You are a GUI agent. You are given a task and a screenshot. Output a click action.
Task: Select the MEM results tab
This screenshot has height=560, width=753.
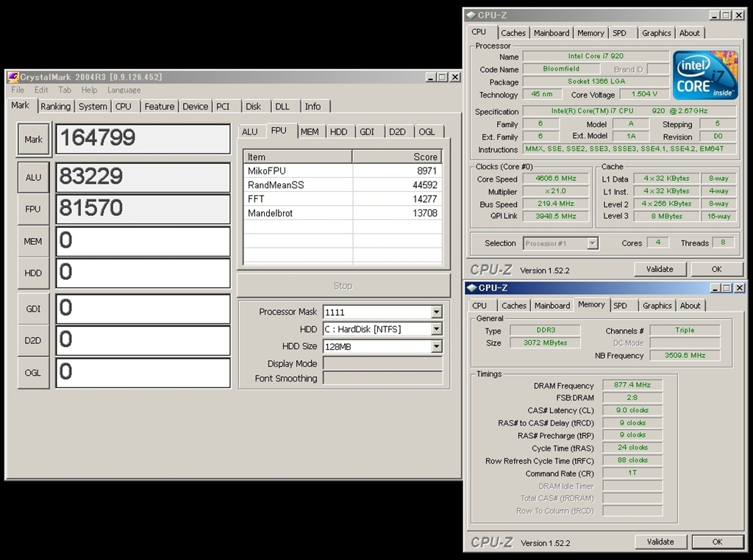point(310,132)
